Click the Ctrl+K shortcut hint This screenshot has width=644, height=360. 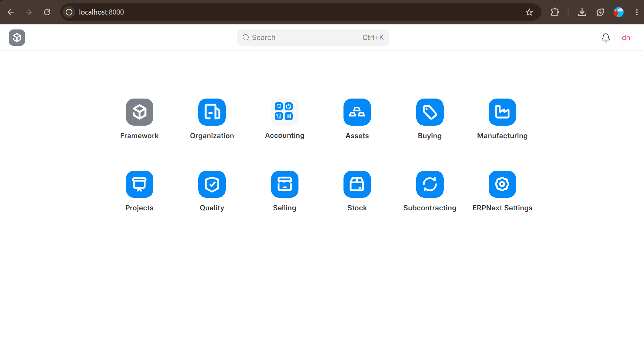373,38
